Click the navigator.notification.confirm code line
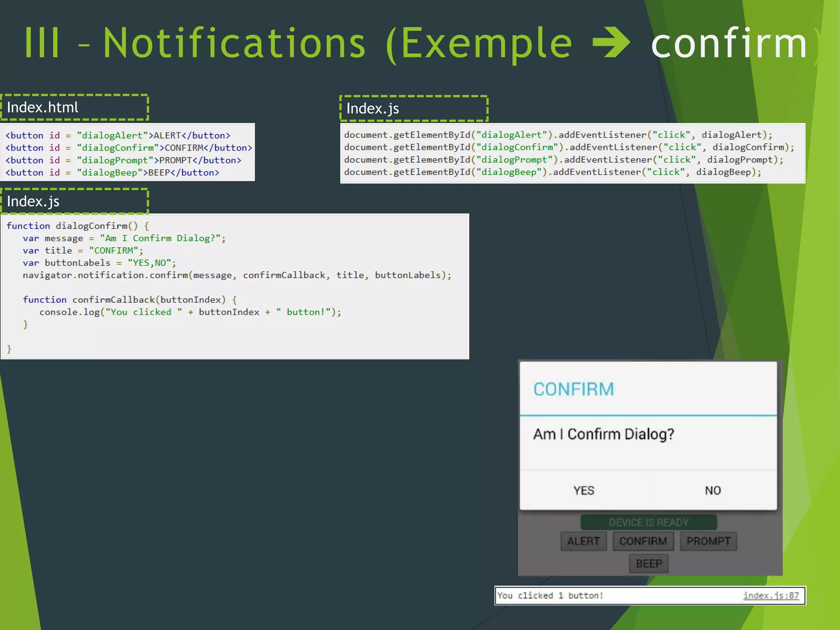840x630 pixels. click(x=237, y=275)
